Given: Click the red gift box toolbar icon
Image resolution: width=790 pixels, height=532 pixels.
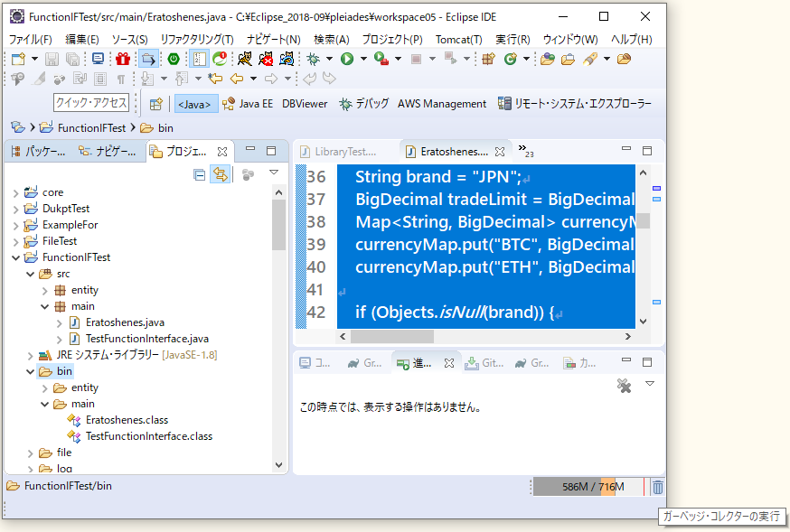Looking at the screenshot, I should 123,60.
